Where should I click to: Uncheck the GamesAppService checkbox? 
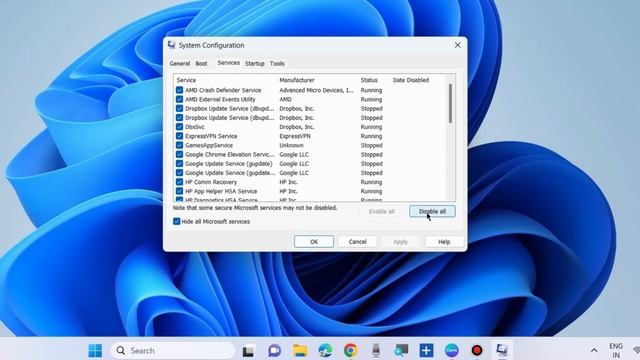click(179, 145)
